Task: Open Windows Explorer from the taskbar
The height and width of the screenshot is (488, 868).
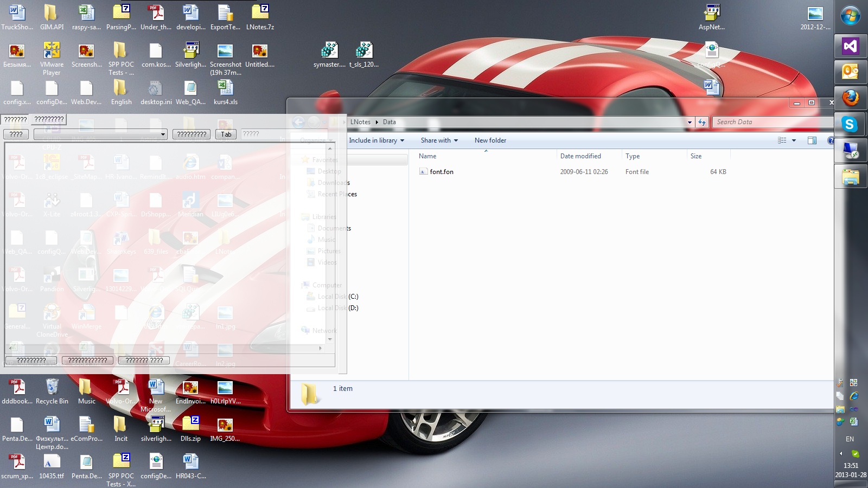Action: click(x=850, y=177)
